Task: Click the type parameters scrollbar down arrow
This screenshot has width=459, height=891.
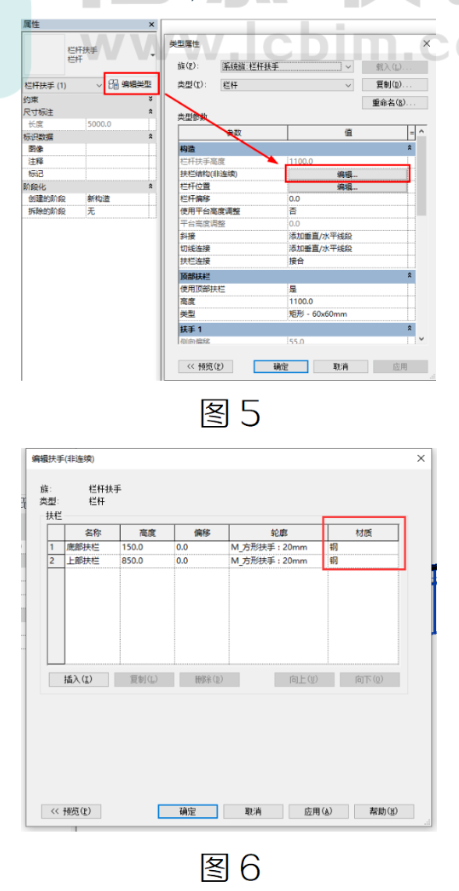Action: coord(422,339)
